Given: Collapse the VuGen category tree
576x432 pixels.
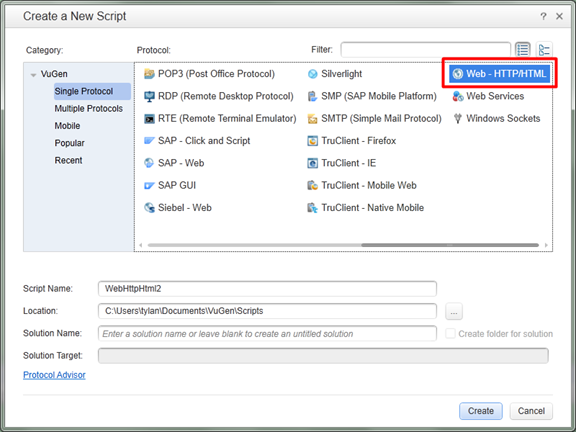Looking at the screenshot, I should (33, 75).
